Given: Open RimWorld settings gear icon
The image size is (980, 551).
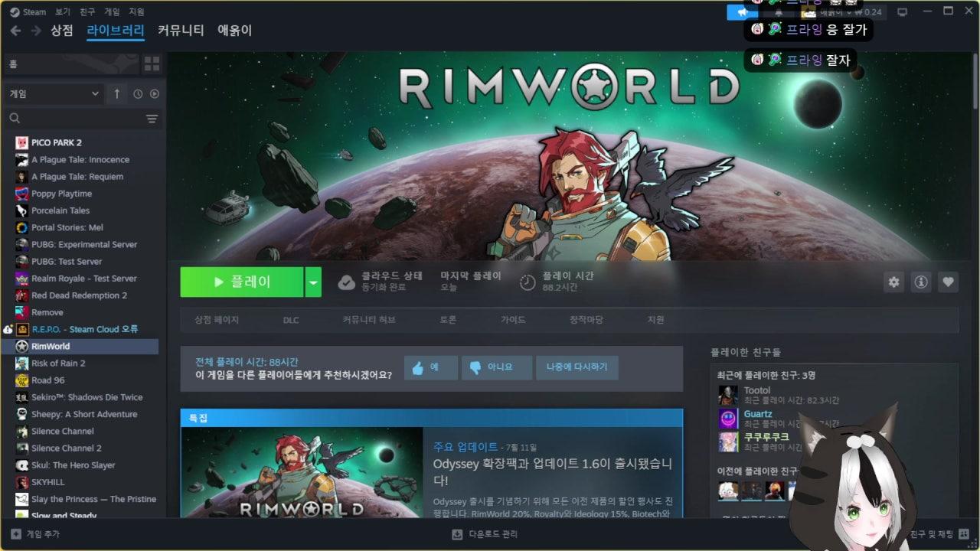Looking at the screenshot, I should coord(893,282).
